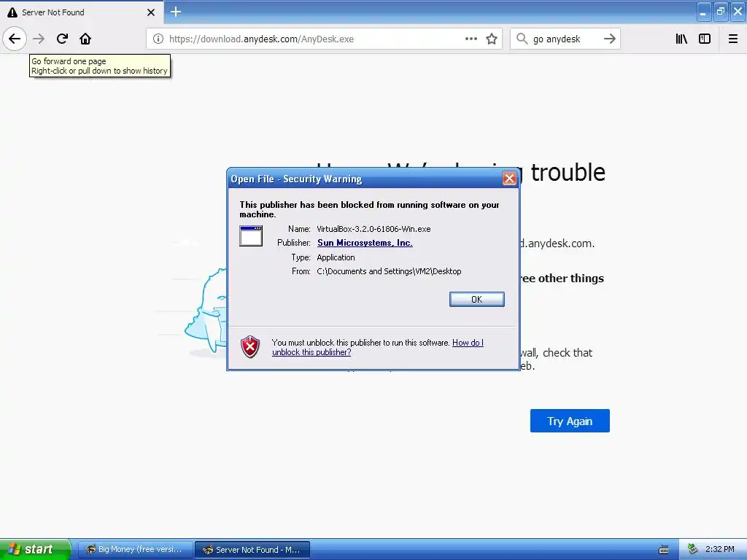Image resolution: width=747 pixels, height=560 pixels.
Task: Focus the 'go anydesk' search box
Action: click(565, 39)
